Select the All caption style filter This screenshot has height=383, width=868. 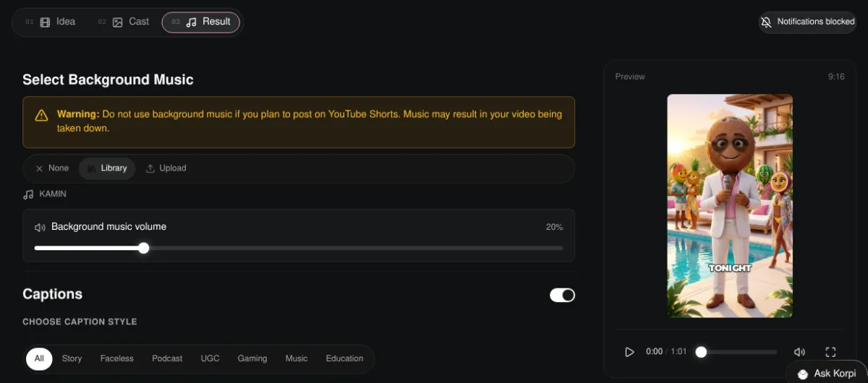click(39, 358)
